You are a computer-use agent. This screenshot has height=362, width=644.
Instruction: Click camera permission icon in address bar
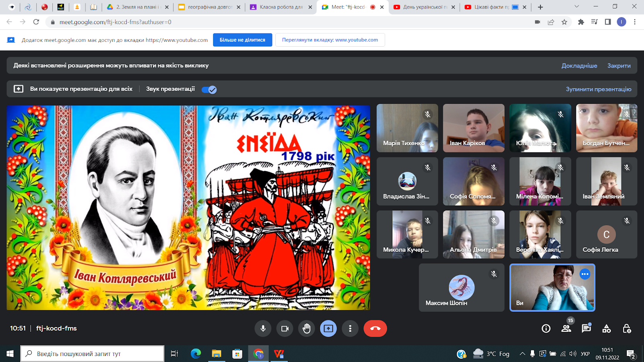coord(537,22)
